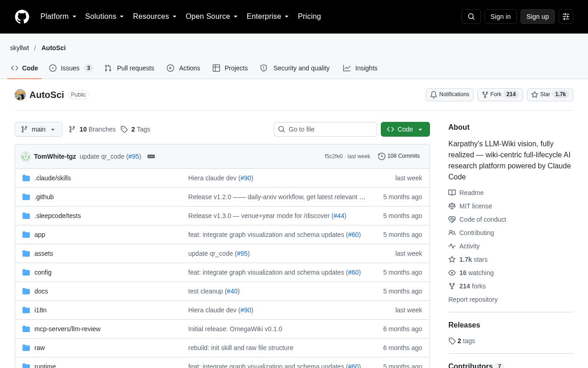Viewport: 588px width, 368px height.
Task: Open the Platform dropdown menu
Action: coord(58,17)
